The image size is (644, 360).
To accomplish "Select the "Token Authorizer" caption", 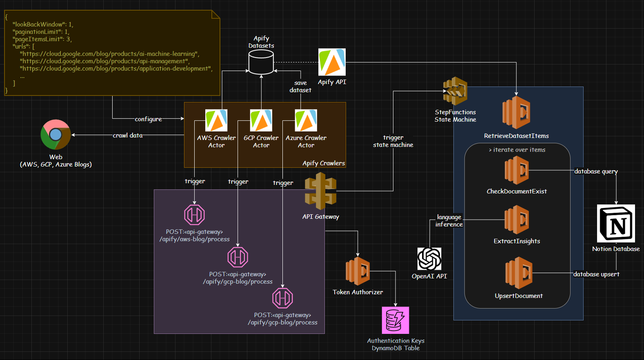I will 358,292.
